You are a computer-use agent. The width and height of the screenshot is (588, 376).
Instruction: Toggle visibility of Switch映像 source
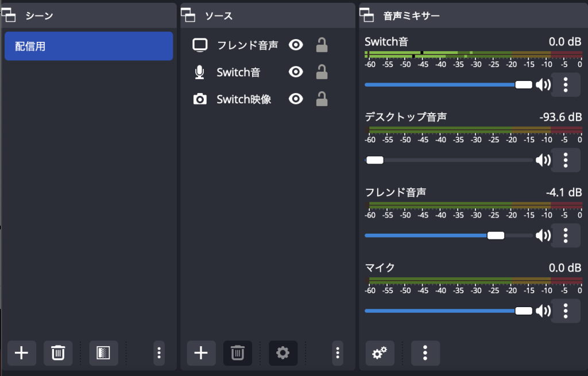tap(296, 99)
